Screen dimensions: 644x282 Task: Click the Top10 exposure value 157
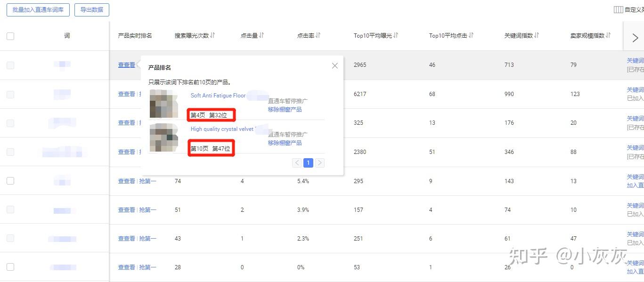(359, 210)
